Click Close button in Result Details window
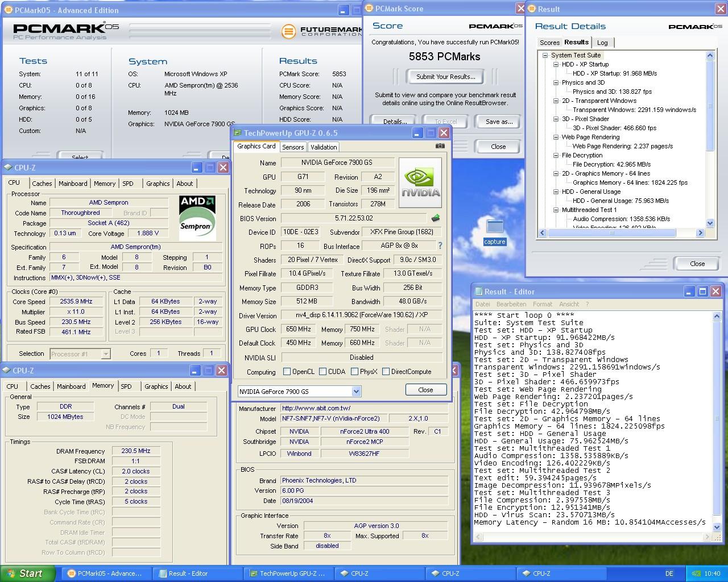Viewport: 728px width, 582px height. [697, 264]
